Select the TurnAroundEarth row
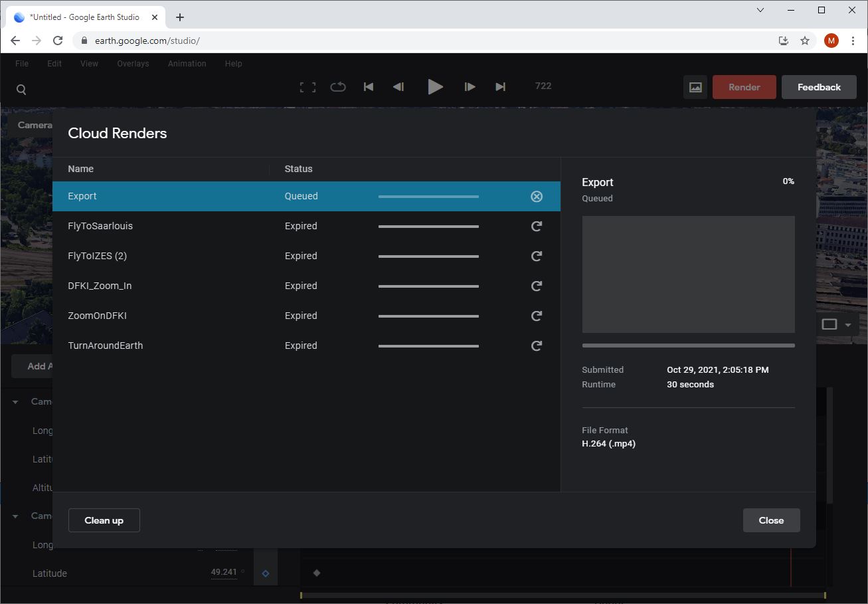This screenshot has width=868, height=604. coord(306,346)
